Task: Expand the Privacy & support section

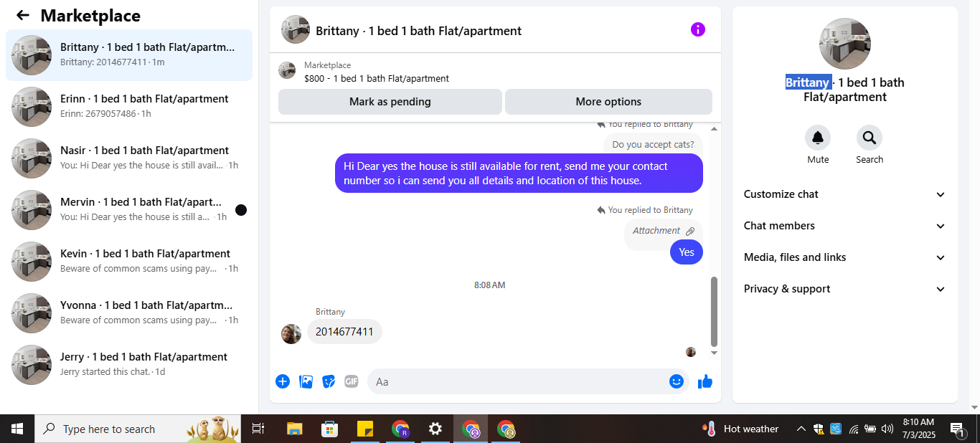Action: tap(845, 289)
